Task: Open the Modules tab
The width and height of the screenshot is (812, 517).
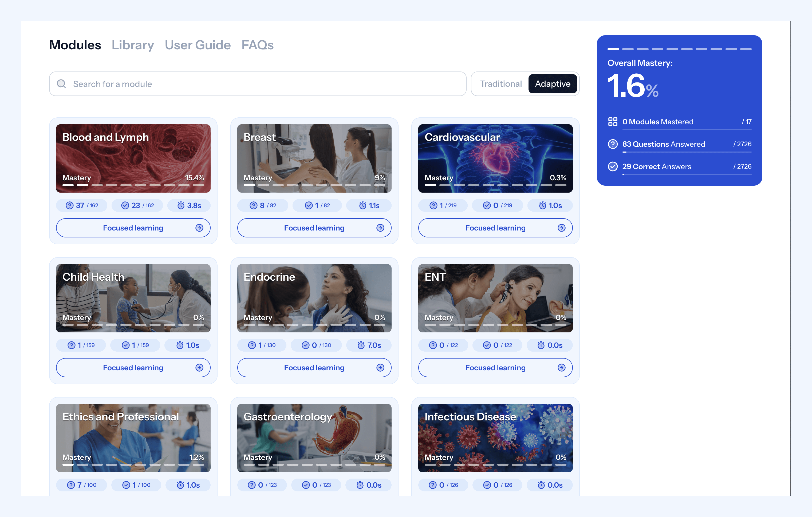Action: coord(75,45)
